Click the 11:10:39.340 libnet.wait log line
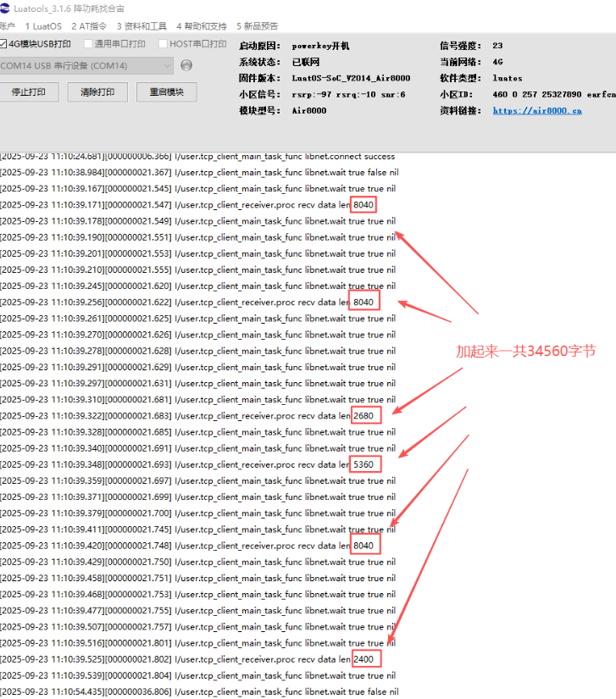Viewport: 616px width, 699px height. pos(198,448)
